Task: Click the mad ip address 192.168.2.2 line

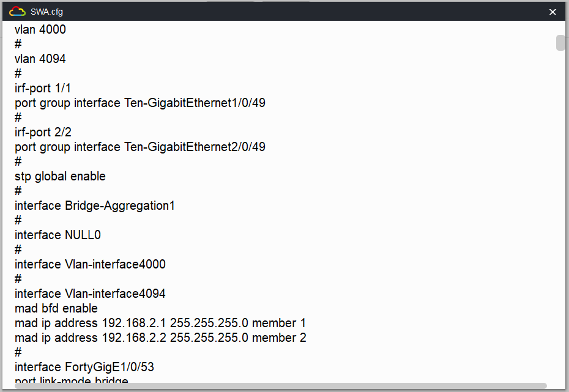Action: pyautogui.click(x=160, y=338)
